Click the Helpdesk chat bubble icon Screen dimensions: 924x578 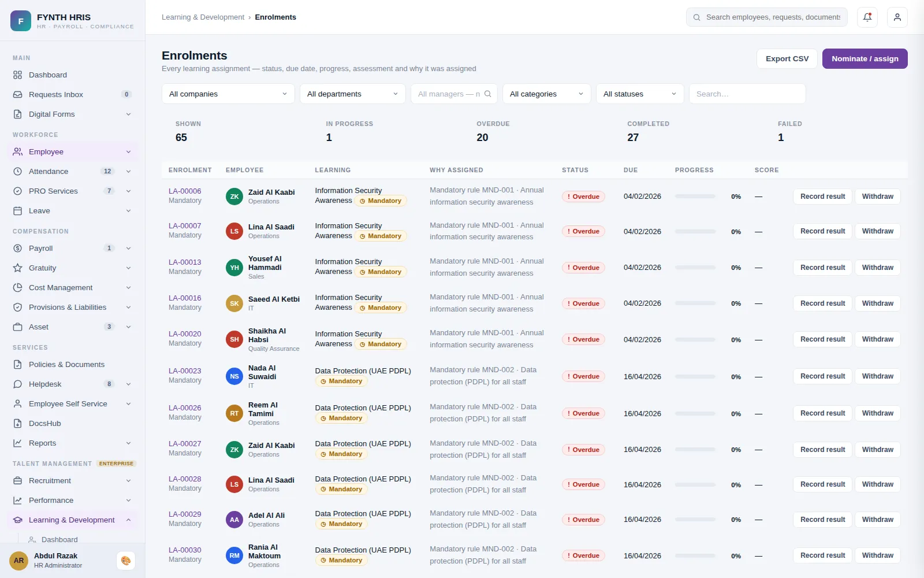(17, 384)
